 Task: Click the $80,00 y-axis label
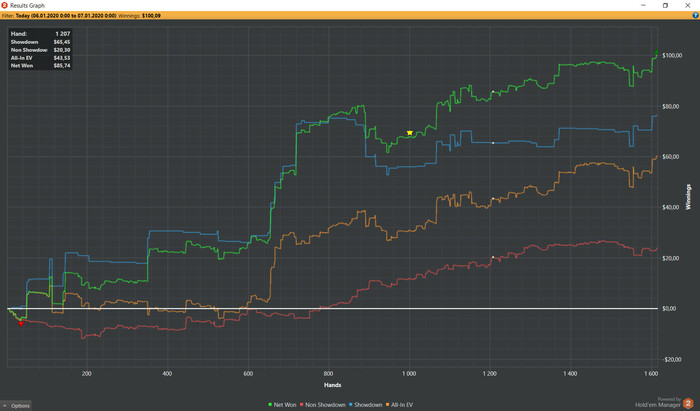tap(671, 106)
